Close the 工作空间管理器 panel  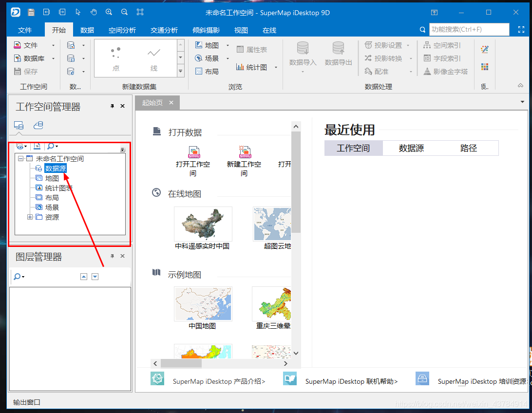(x=123, y=106)
